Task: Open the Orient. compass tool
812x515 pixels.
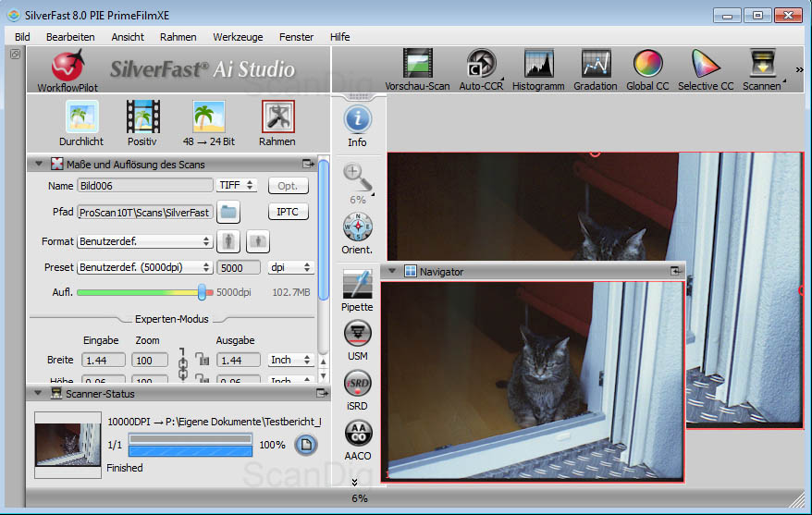Action: (x=357, y=233)
